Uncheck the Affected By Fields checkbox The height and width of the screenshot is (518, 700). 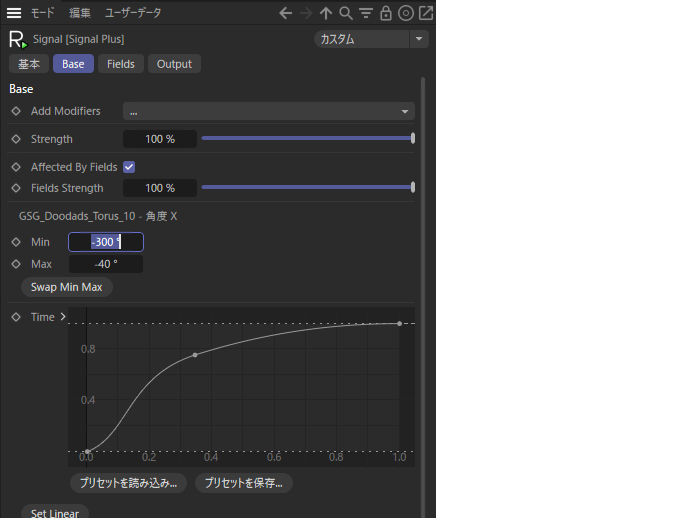[x=129, y=167]
